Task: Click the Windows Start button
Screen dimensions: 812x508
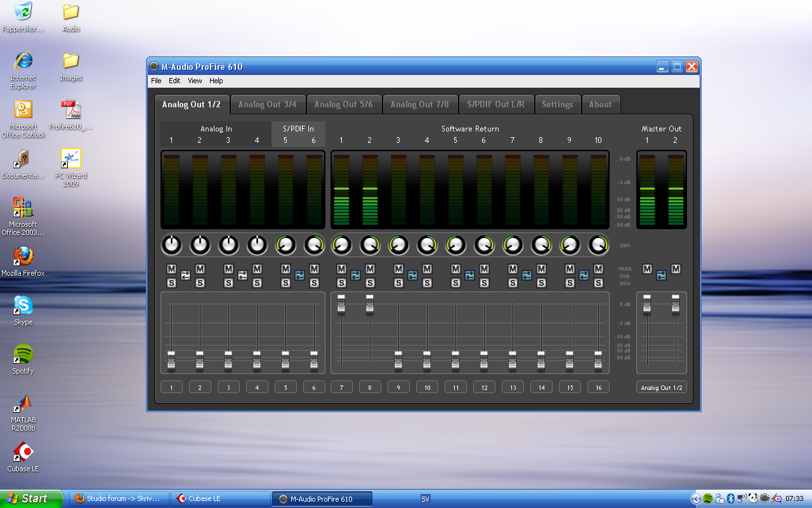Action: coord(32,498)
